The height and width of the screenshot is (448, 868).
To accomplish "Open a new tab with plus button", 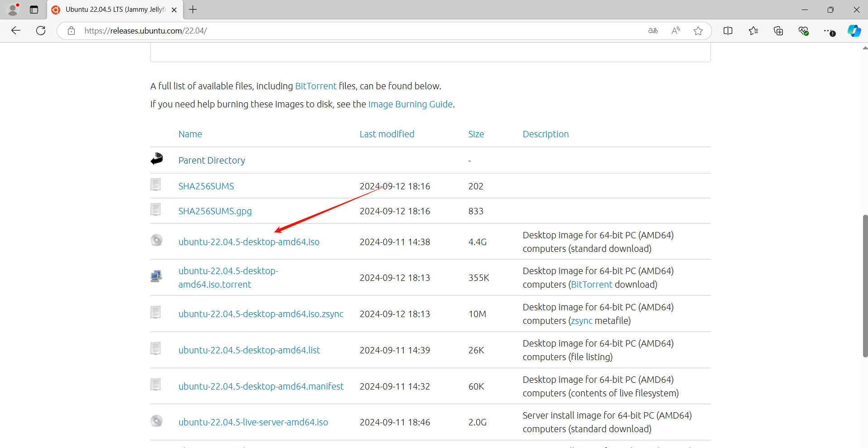I will pyautogui.click(x=193, y=10).
